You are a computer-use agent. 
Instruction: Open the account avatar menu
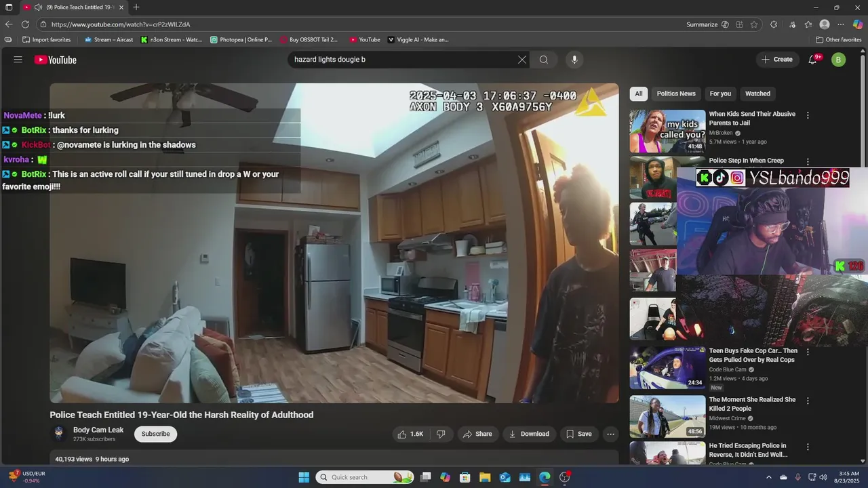pos(839,60)
